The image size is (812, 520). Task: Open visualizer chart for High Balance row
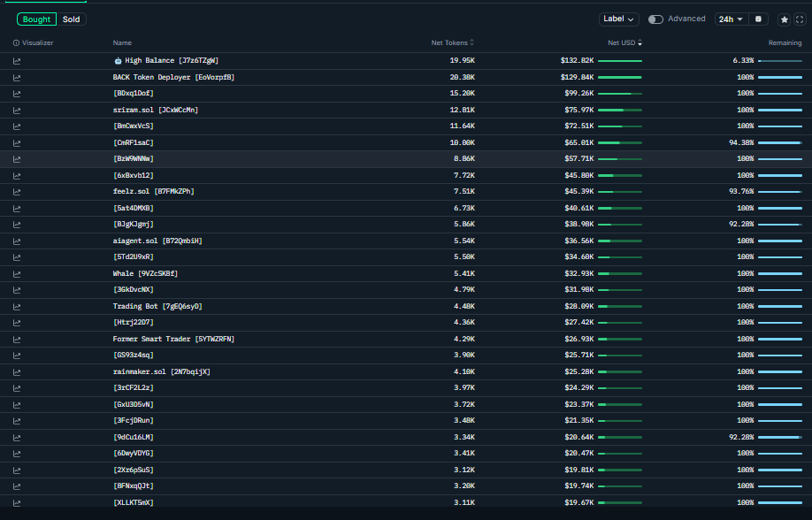[17, 61]
